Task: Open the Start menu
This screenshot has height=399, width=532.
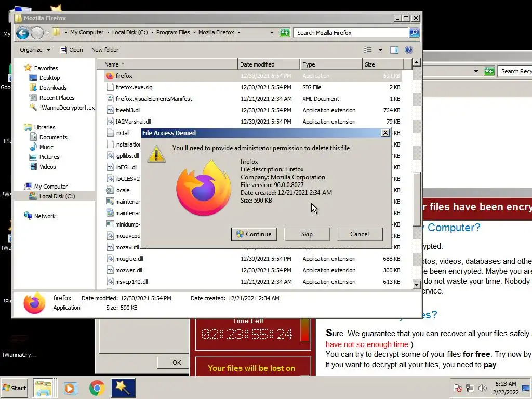Action: tap(14, 388)
